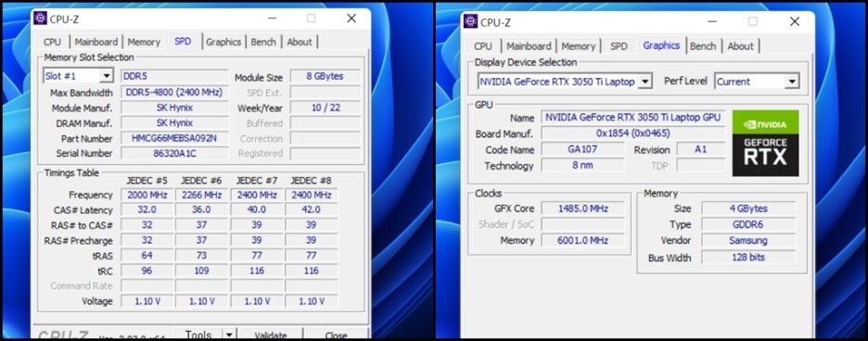Screen dimensions: 868x341
Task: Click the CAS# Latency value 36.0
Action: coord(201,209)
